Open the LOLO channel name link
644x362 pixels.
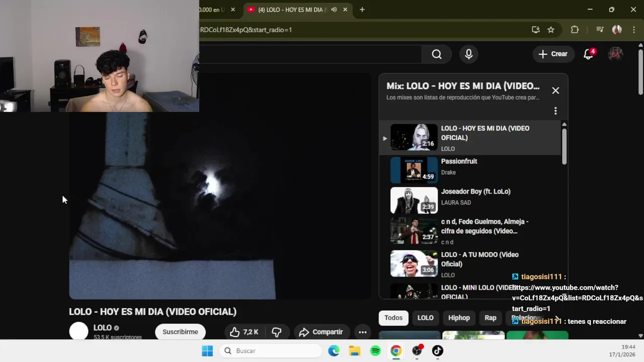(103, 328)
